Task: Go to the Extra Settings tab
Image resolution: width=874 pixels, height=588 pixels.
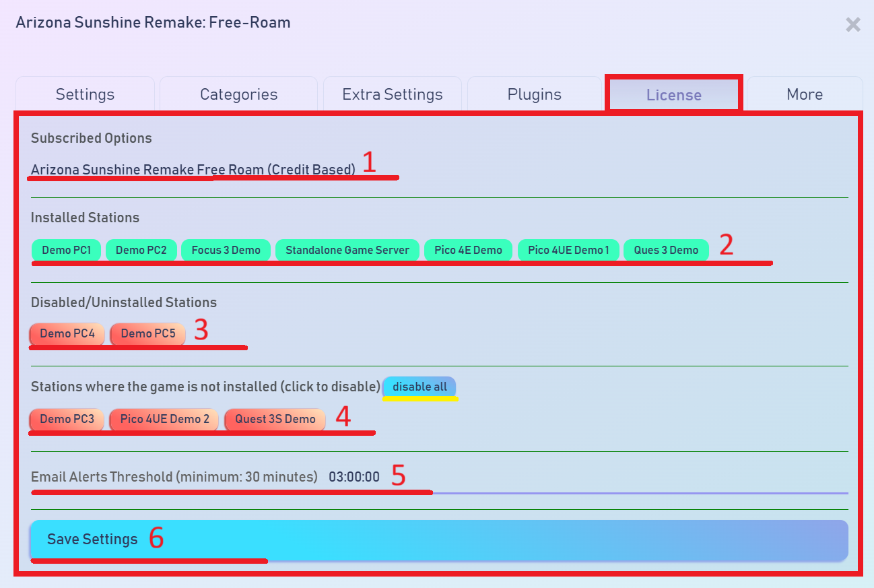Action: [393, 94]
